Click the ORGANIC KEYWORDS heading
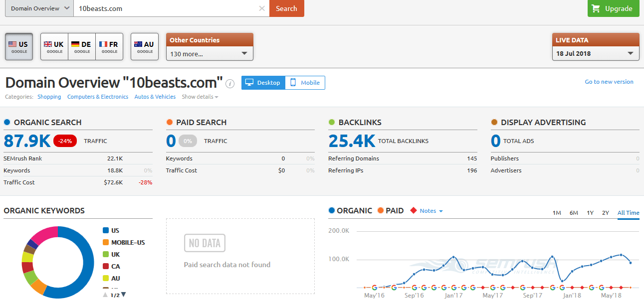 [x=44, y=211]
